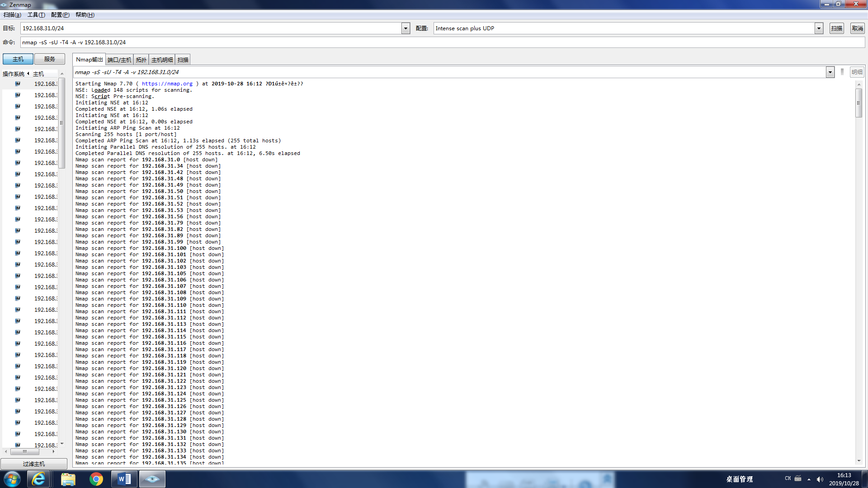Toggle the 主机 (Hosts) view button
868x488 pixels.
[x=18, y=59]
